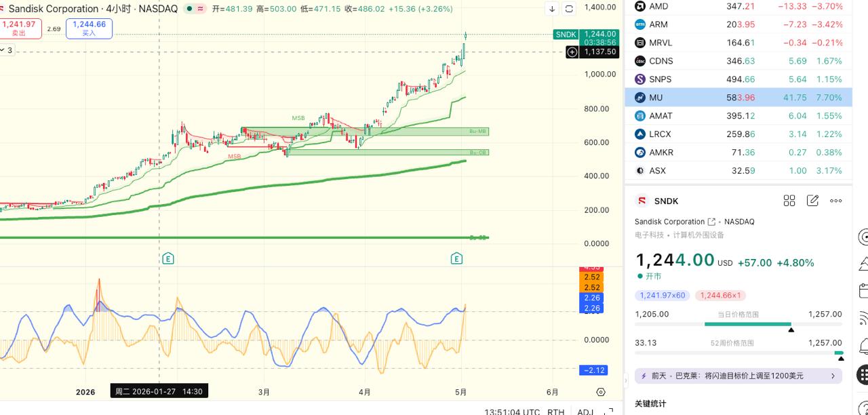Click the red 1,241.97 sell button

click(x=20, y=28)
